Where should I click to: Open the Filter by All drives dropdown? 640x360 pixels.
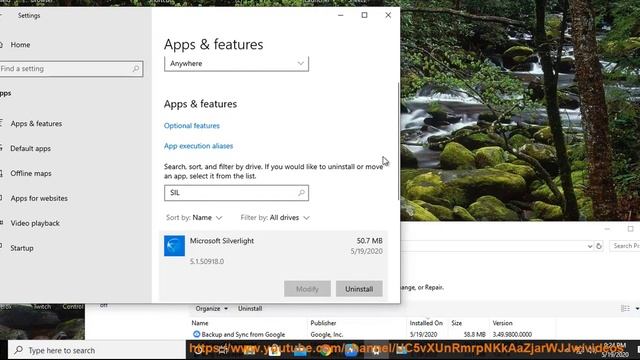pyautogui.click(x=275, y=218)
